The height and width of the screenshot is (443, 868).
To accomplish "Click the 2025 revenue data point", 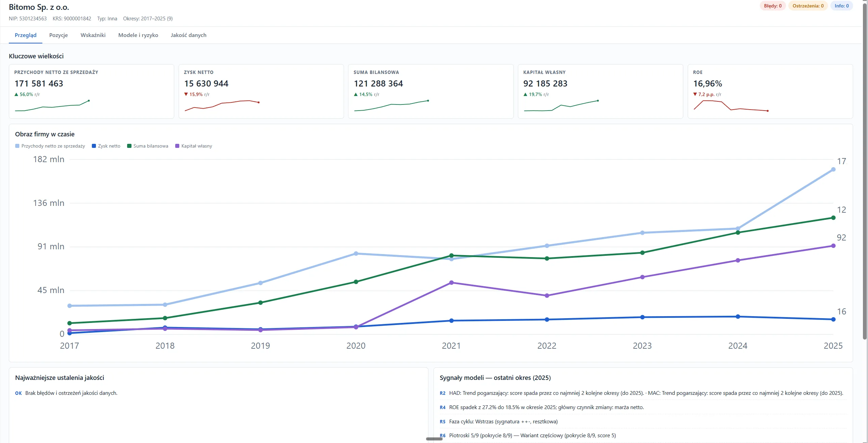I will coord(833,169).
